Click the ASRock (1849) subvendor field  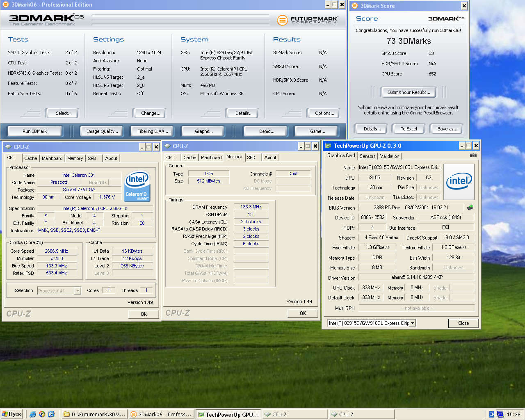coord(445,217)
